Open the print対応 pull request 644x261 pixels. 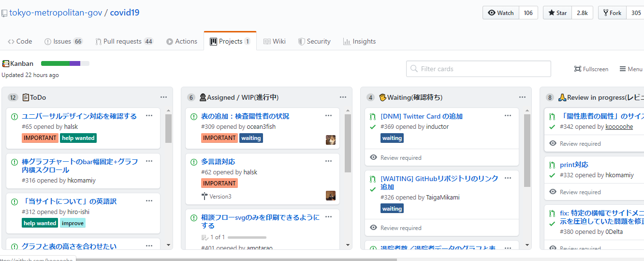(574, 165)
